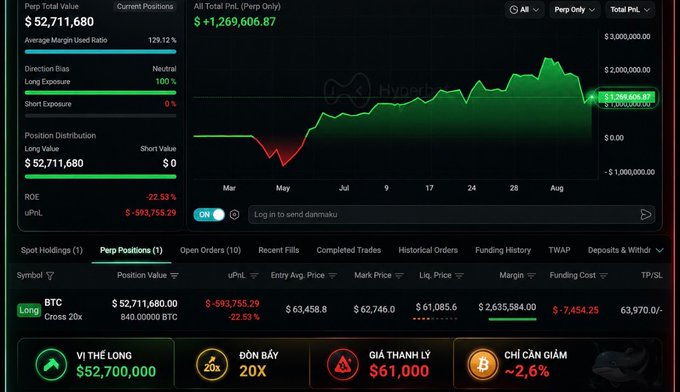Image resolution: width=680 pixels, height=392 pixels.
Task: Click the Cross 20x leverage label
Action: click(63, 317)
